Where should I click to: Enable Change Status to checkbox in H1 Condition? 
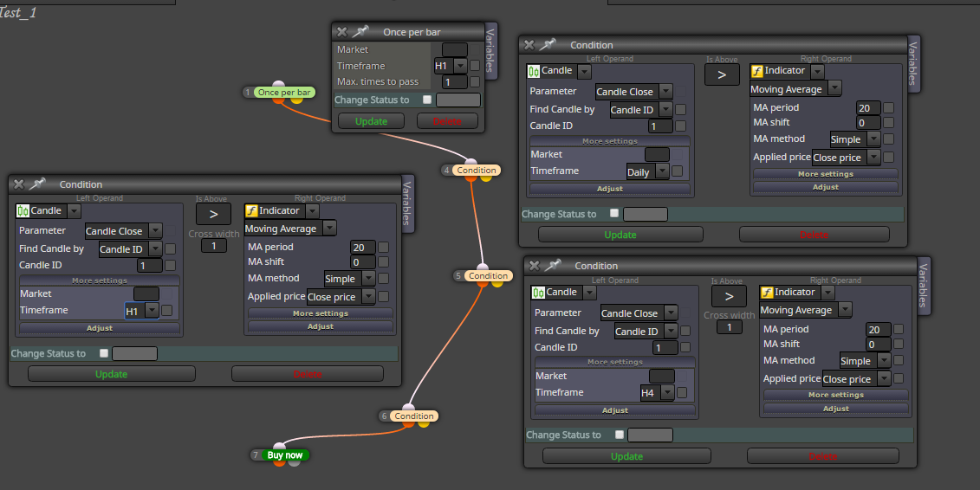[x=104, y=353]
